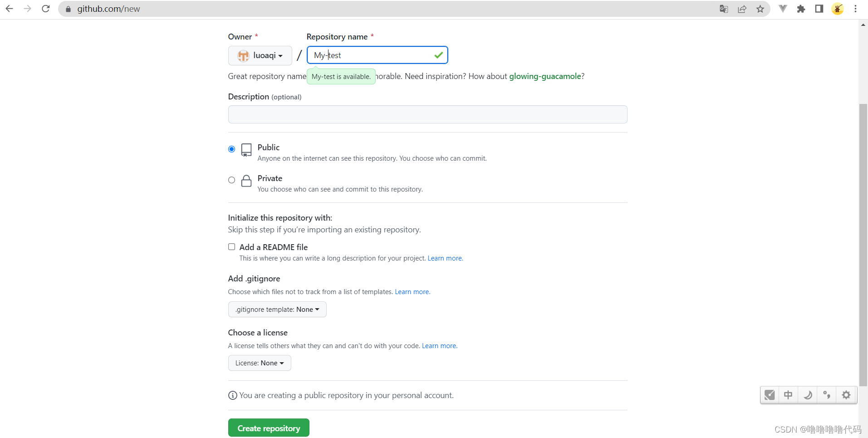Open the V-shaped browser extension icon
868x438 pixels.
(783, 9)
